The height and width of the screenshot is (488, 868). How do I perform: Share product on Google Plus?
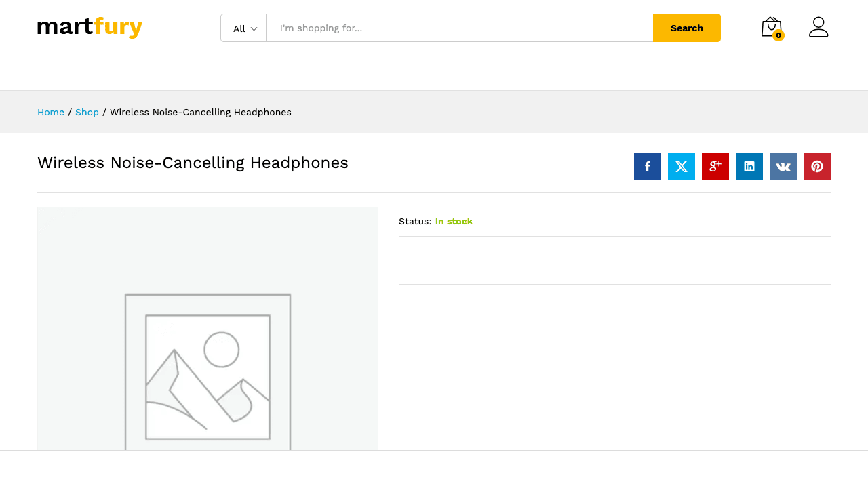pos(715,167)
